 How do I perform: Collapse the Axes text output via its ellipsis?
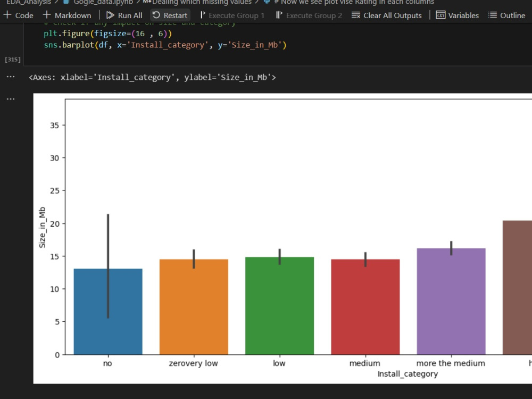[10, 77]
